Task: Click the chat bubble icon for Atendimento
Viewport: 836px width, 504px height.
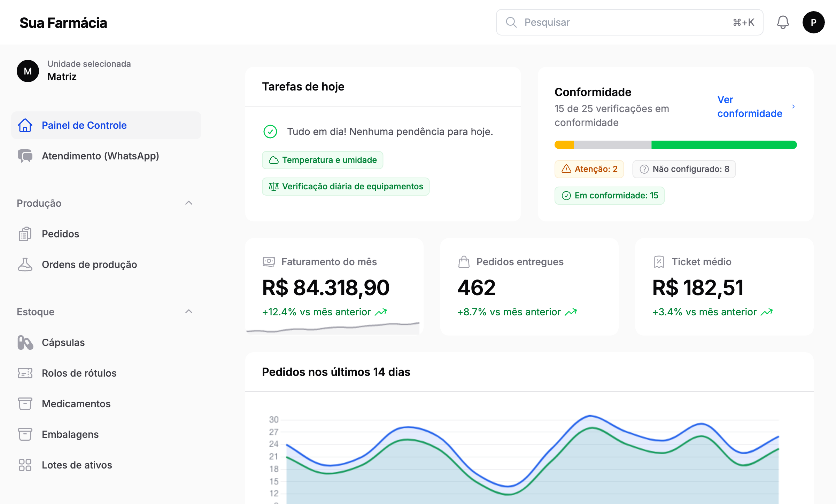Action: 25,156
